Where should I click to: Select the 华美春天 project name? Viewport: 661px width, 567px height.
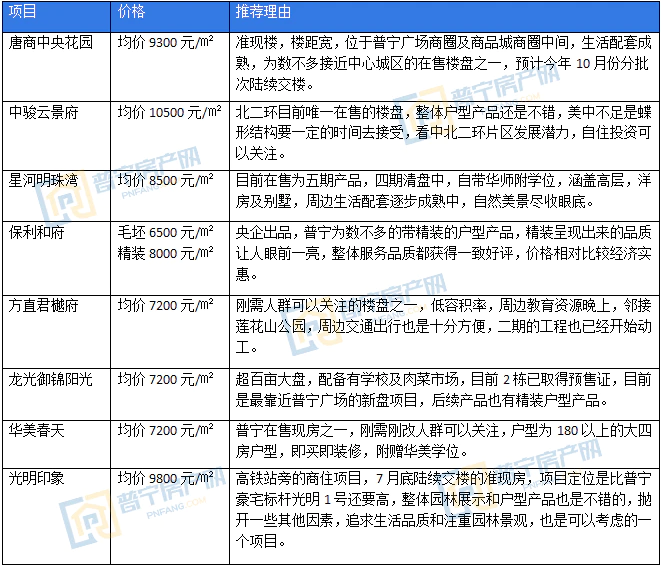coord(36,428)
